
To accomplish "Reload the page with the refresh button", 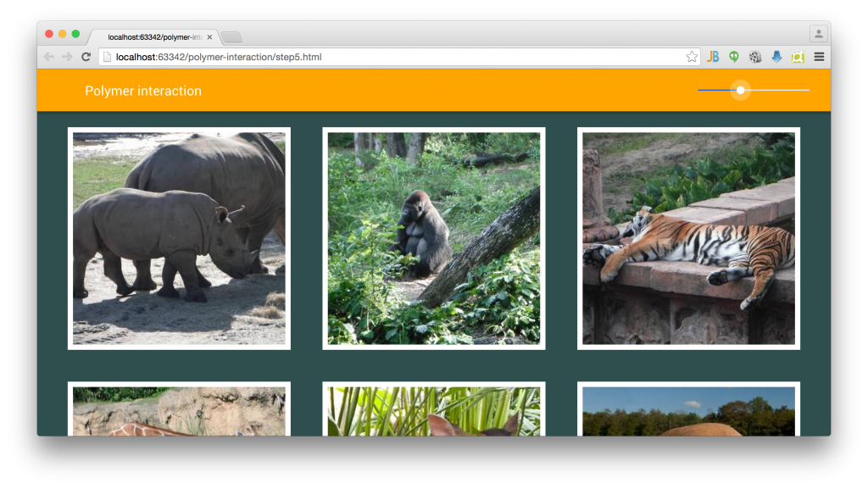I will pos(86,57).
